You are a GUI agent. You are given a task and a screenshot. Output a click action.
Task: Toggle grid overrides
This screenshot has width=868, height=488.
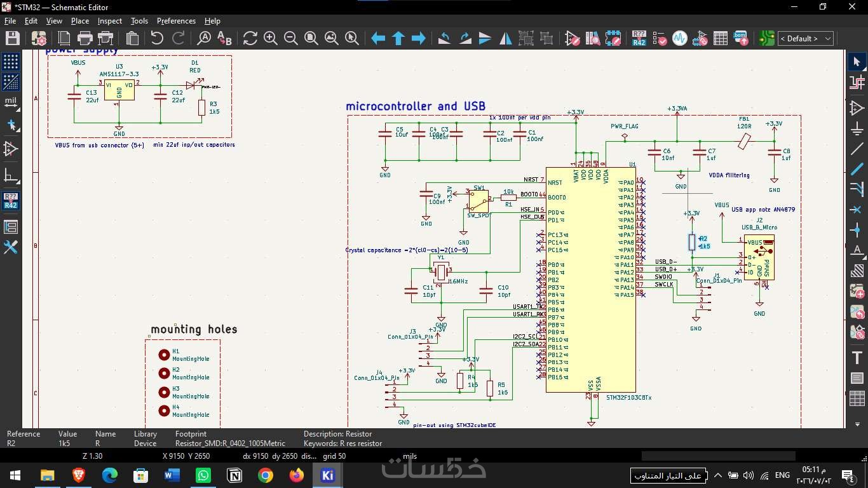(11, 82)
